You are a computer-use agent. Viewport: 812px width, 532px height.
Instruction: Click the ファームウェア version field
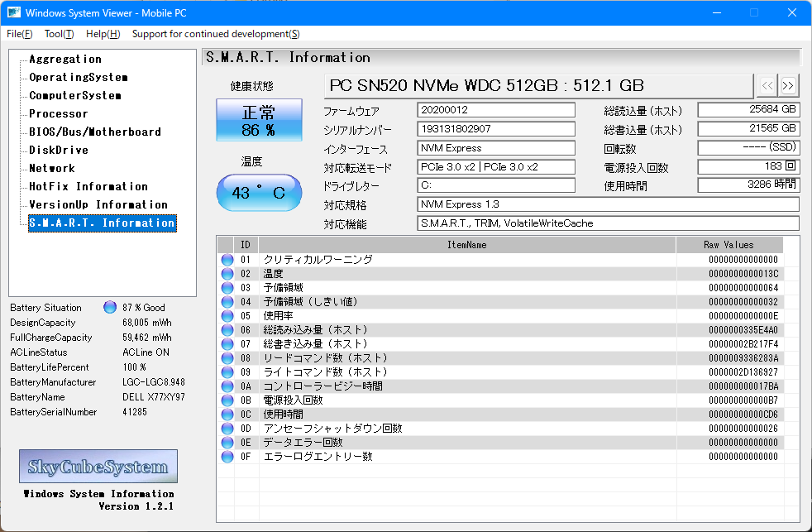tap(494, 108)
